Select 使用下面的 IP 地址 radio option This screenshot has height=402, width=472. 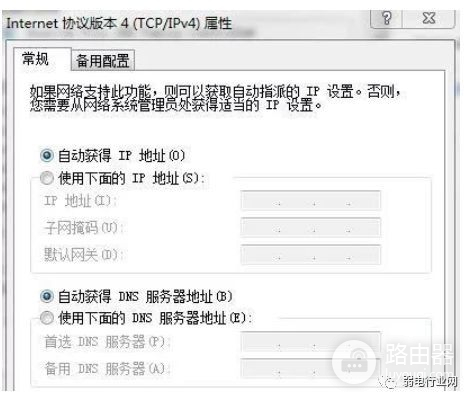tap(47, 178)
